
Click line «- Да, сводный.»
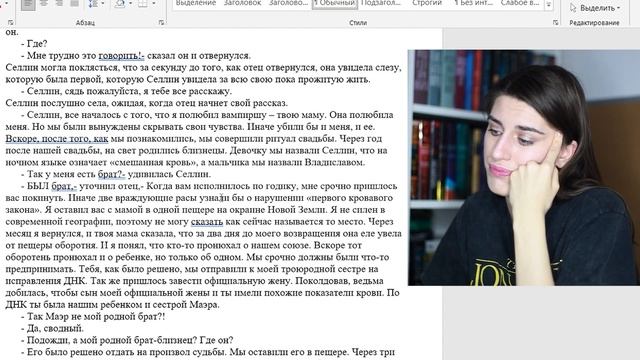pos(52,328)
